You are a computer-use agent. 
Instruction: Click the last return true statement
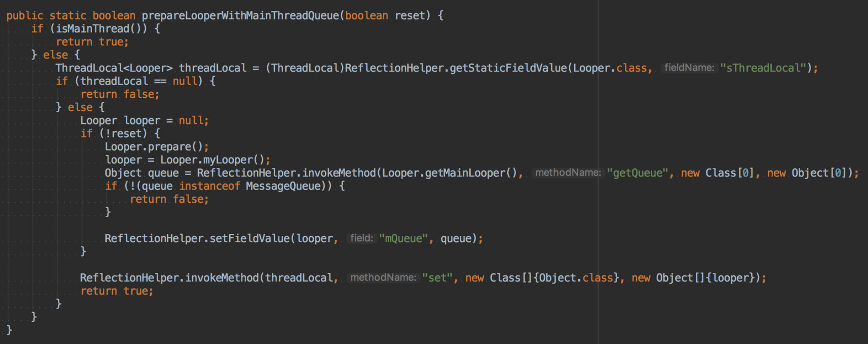pyautogui.click(x=117, y=291)
